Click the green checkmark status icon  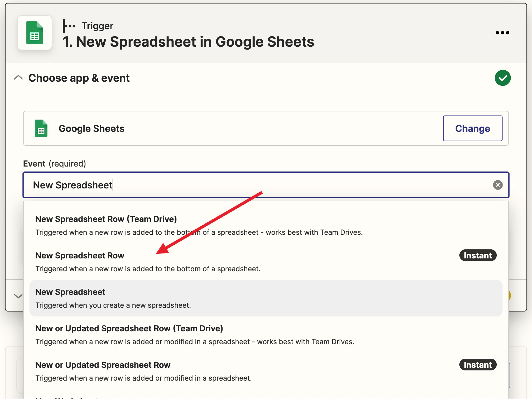point(503,78)
